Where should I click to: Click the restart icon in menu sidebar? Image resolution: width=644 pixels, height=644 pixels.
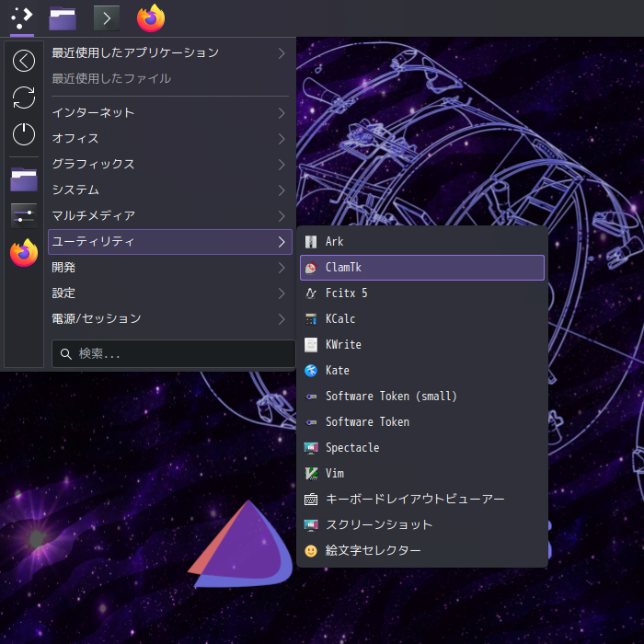[x=24, y=98]
